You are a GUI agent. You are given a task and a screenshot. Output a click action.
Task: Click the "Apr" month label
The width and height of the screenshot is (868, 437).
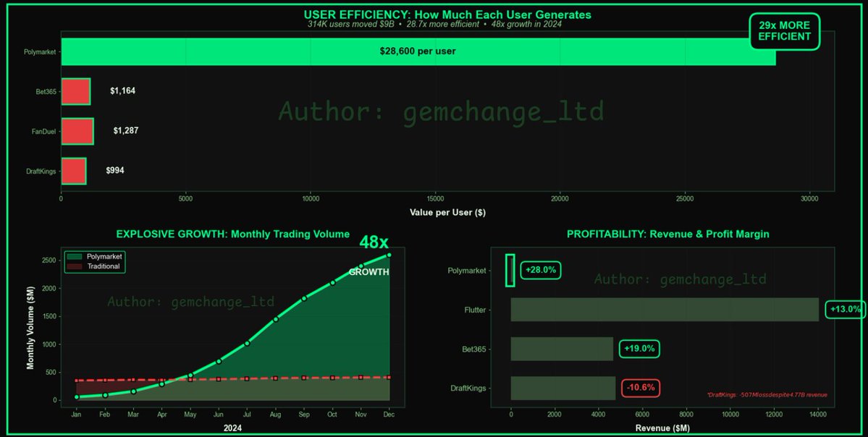(x=161, y=415)
